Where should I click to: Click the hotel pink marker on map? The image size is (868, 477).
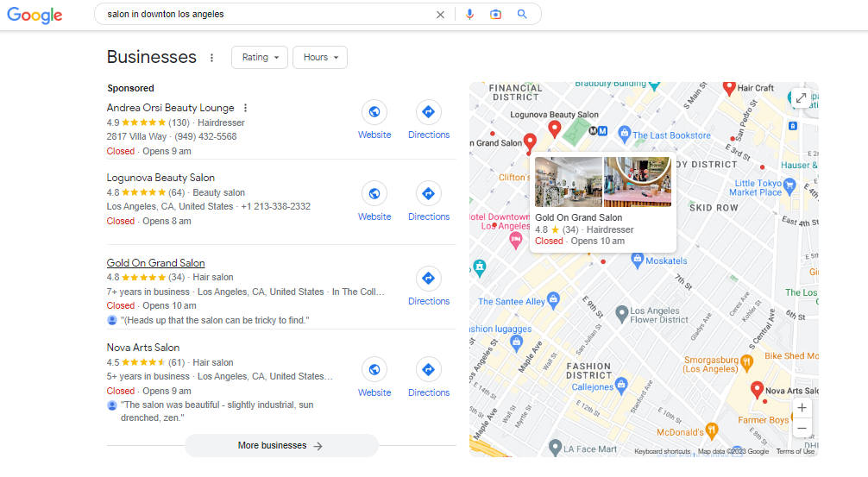515,240
